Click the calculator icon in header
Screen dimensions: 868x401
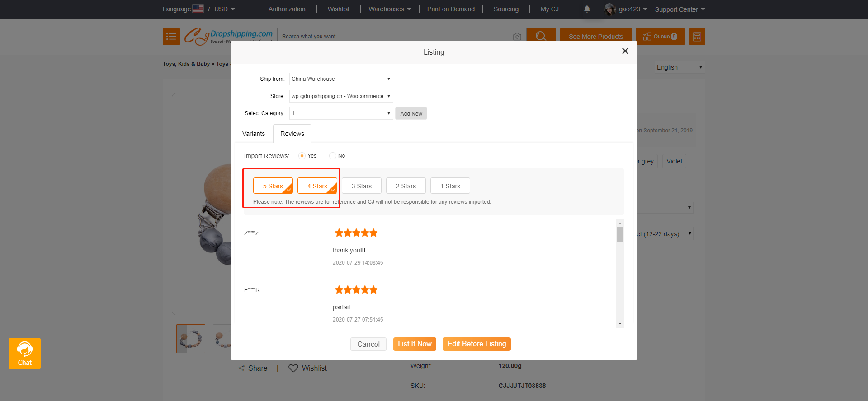[x=697, y=37]
